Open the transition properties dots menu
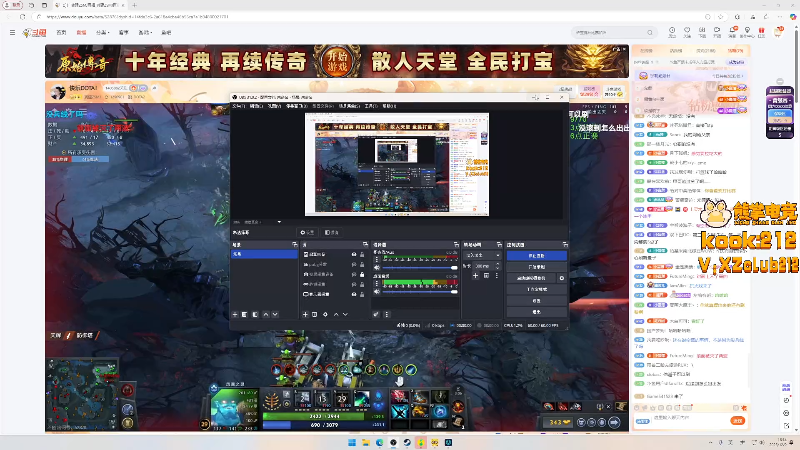Image resolution: width=800 pixels, height=450 pixels. point(497,276)
